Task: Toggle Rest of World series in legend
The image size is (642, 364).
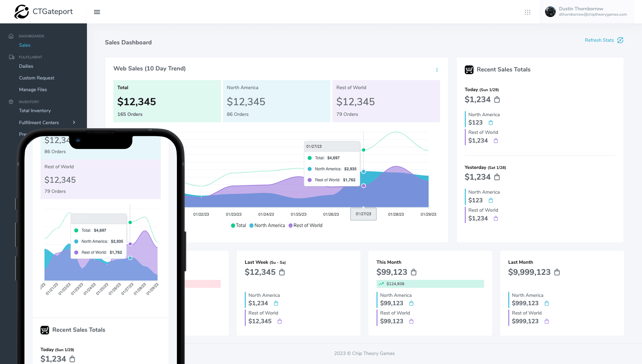Action: coord(306,225)
